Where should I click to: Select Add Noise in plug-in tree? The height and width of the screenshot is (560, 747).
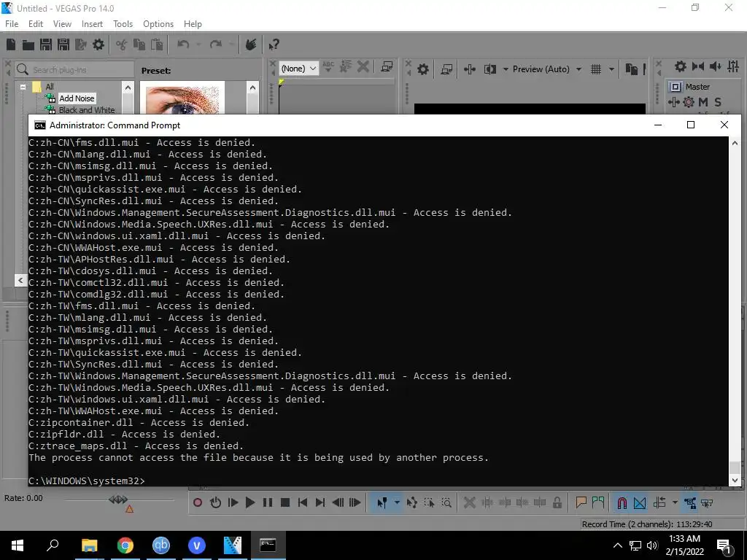pyautogui.click(x=77, y=98)
